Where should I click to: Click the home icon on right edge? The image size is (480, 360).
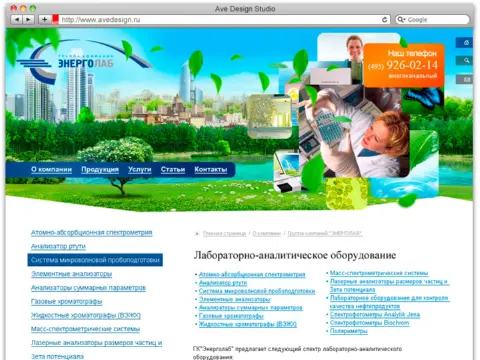coord(465,42)
